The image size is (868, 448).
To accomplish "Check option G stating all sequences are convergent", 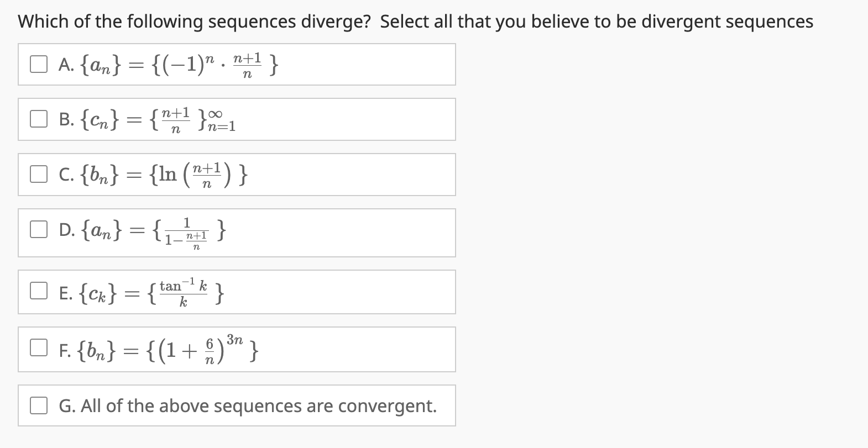I will (x=38, y=405).
